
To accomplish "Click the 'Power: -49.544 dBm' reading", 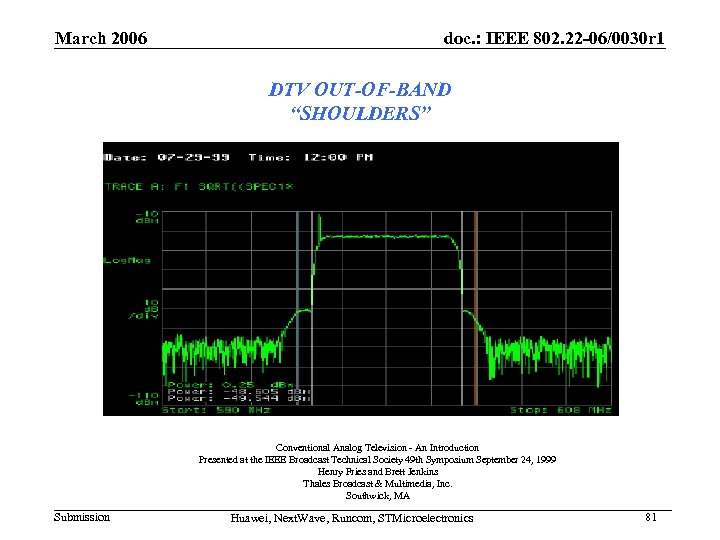I will pos(239,399).
